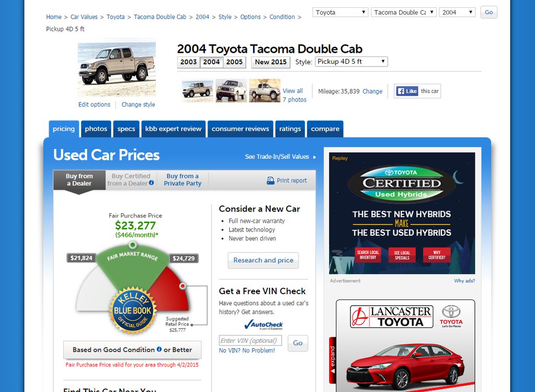Click View all 7 photos link
535x392 pixels.
tap(295, 95)
